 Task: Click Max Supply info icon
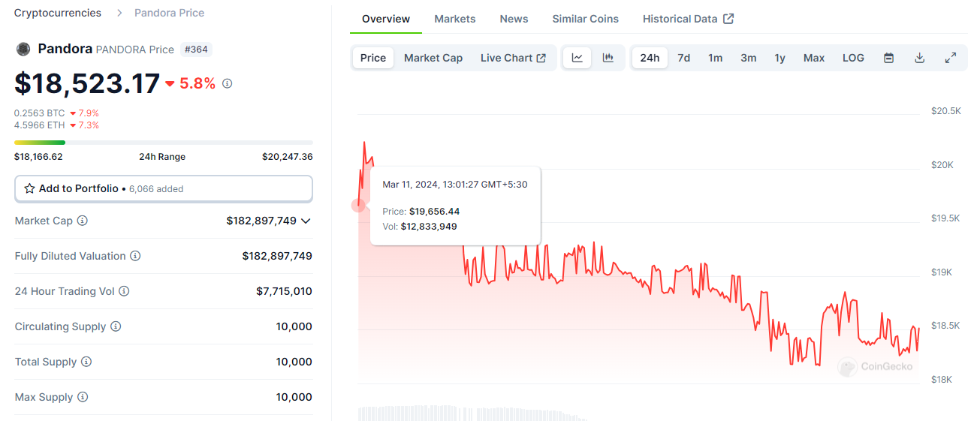83,397
